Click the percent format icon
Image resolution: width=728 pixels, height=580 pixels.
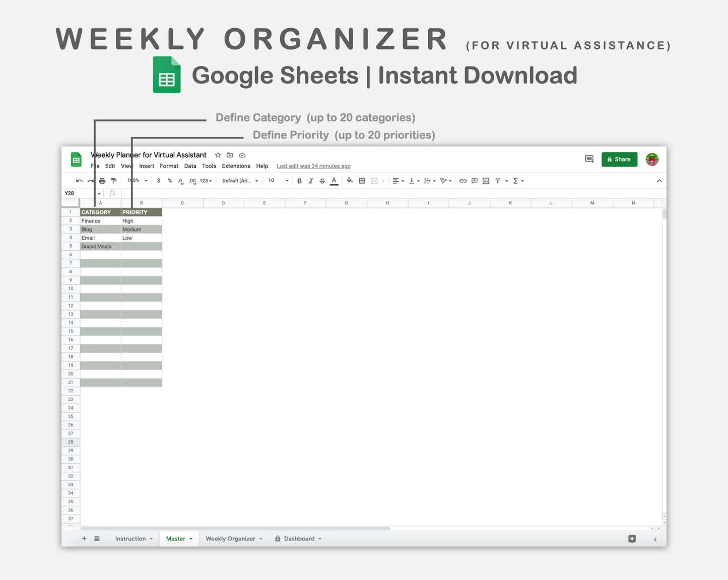[x=170, y=180]
